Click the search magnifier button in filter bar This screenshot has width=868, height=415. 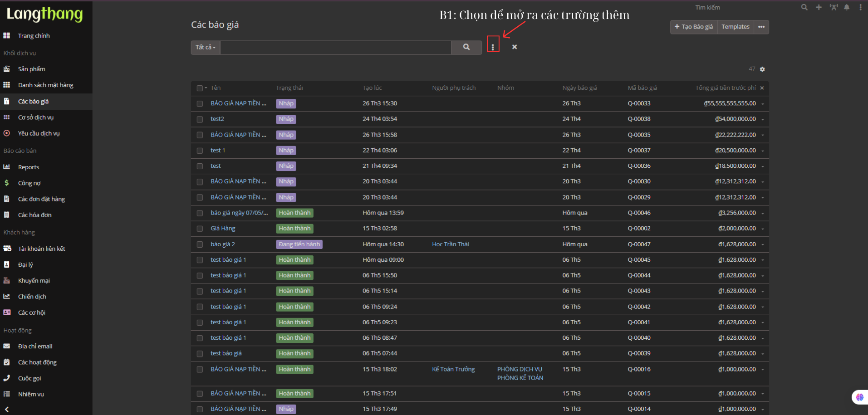point(466,47)
